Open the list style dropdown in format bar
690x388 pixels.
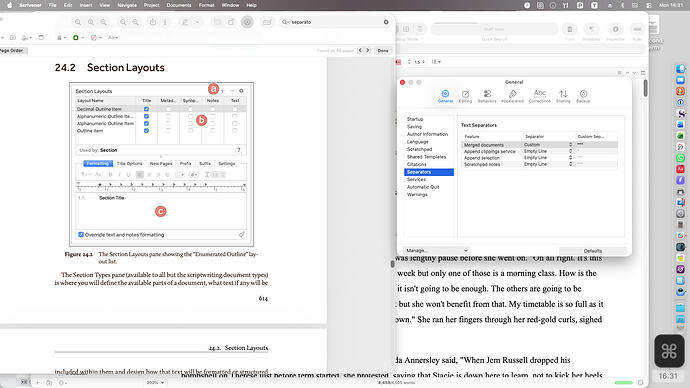(436, 62)
